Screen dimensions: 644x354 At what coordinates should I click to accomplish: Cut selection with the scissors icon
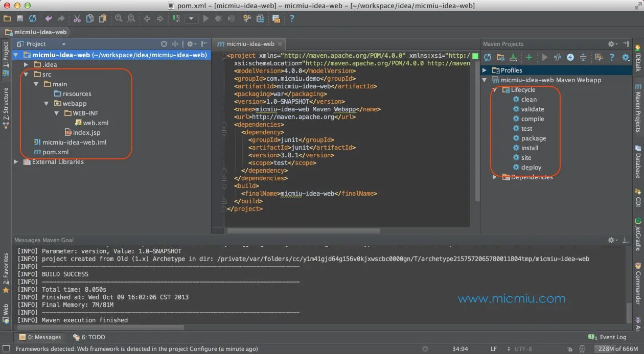tap(77, 18)
